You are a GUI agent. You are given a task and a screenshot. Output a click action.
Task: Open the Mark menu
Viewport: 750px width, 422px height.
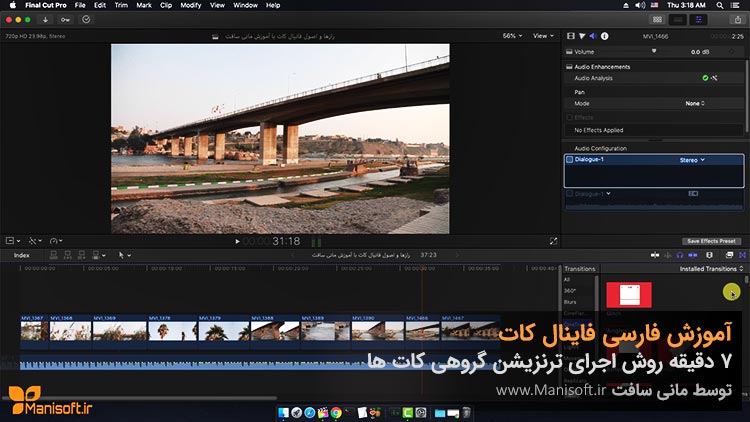pyautogui.click(x=143, y=5)
